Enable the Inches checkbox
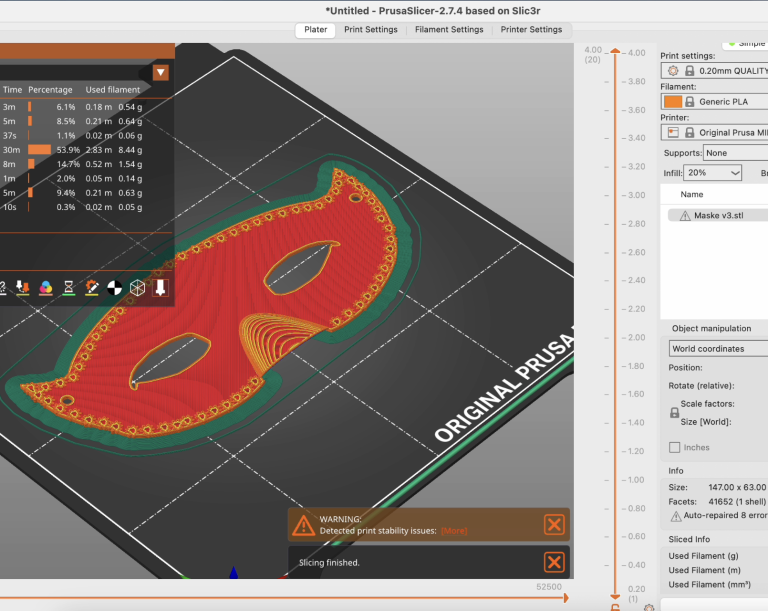The height and width of the screenshot is (611, 768). (674, 447)
